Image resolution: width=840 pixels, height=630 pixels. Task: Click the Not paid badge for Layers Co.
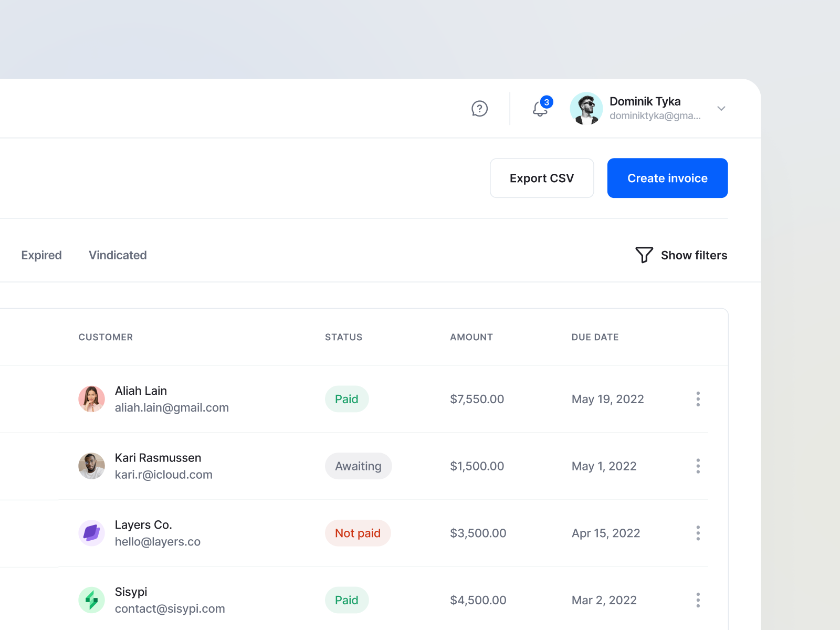358,533
